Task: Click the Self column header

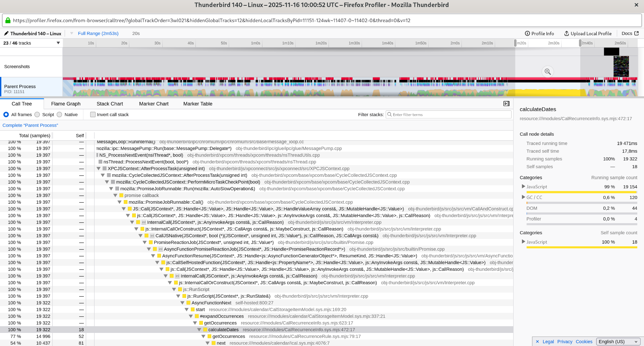Action: pyautogui.click(x=80, y=136)
